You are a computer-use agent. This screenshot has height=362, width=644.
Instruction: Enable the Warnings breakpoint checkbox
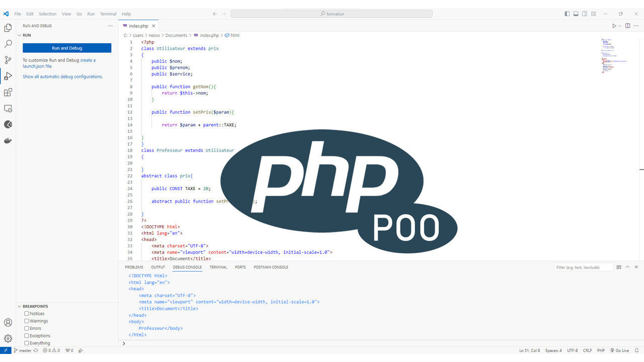(x=27, y=321)
